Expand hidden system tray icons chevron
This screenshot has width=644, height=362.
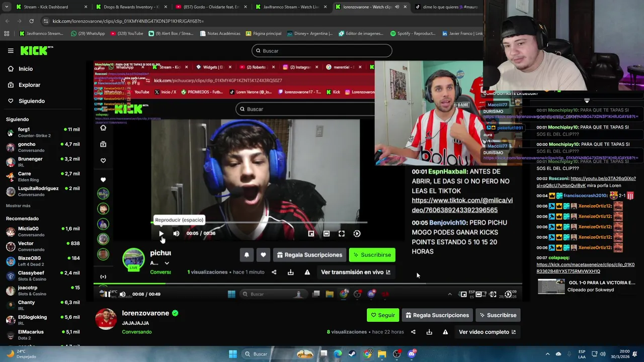pyautogui.click(x=547, y=354)
